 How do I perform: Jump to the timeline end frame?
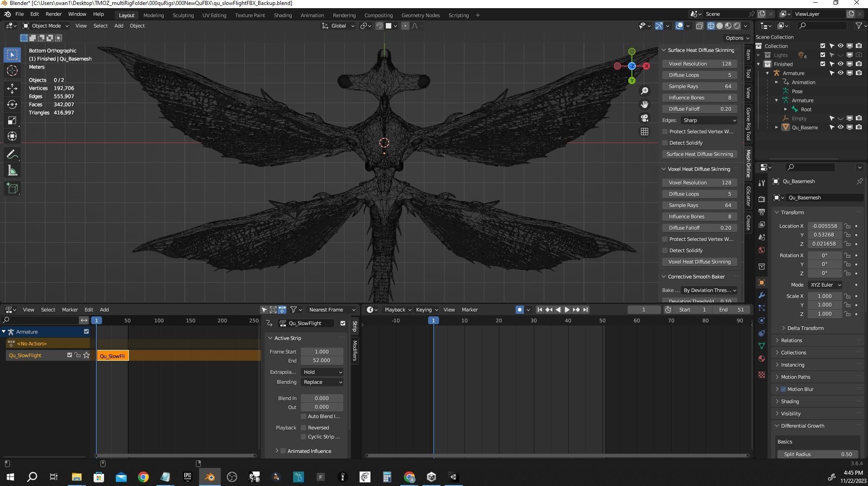point(586,310)
